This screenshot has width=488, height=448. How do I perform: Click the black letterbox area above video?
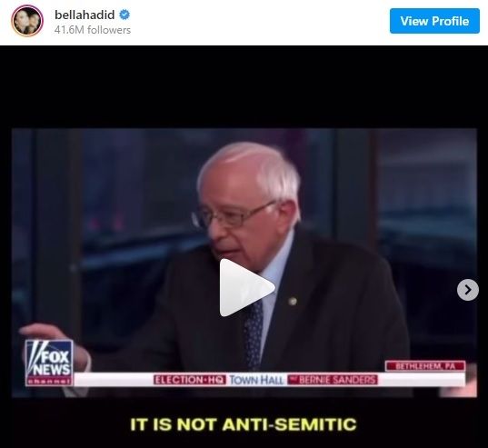click(244, 87)
